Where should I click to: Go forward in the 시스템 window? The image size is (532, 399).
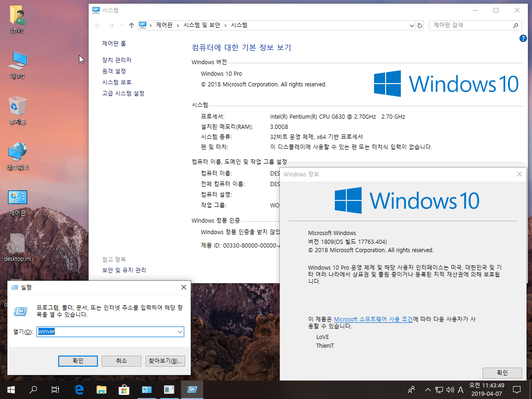[111, 25]
